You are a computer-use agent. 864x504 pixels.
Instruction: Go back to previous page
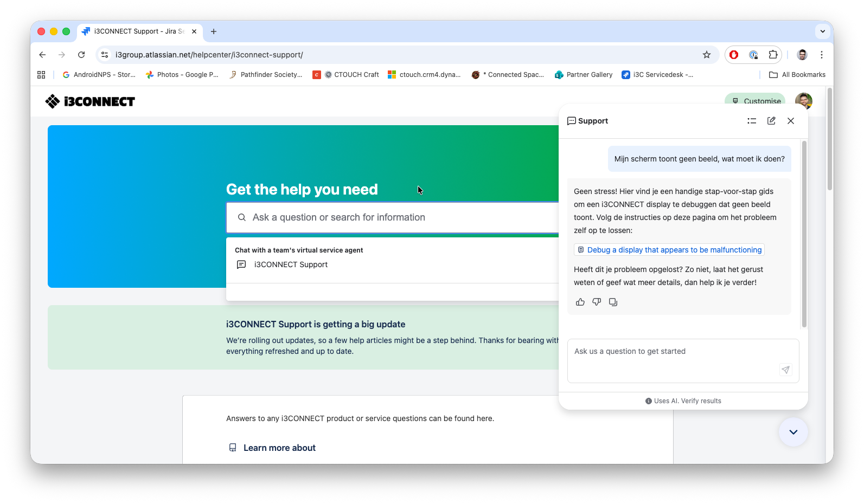click(x=42, y=55)
